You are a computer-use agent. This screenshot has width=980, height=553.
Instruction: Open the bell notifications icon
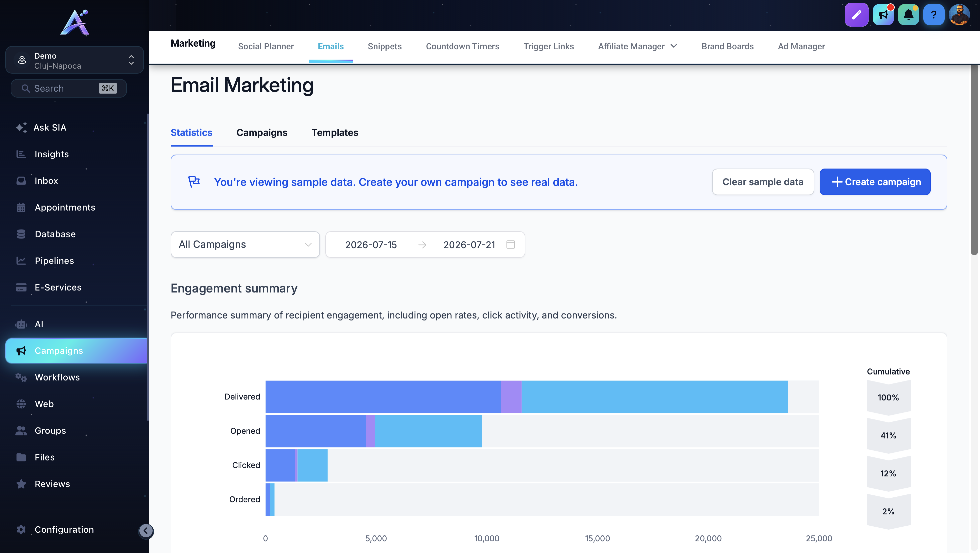pyautogui.click(x=908, y=15)
